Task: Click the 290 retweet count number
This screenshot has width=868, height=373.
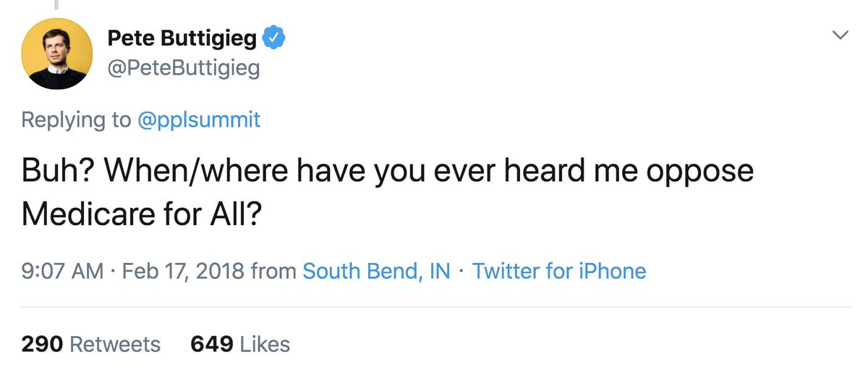Action: (x=43, y=344)
